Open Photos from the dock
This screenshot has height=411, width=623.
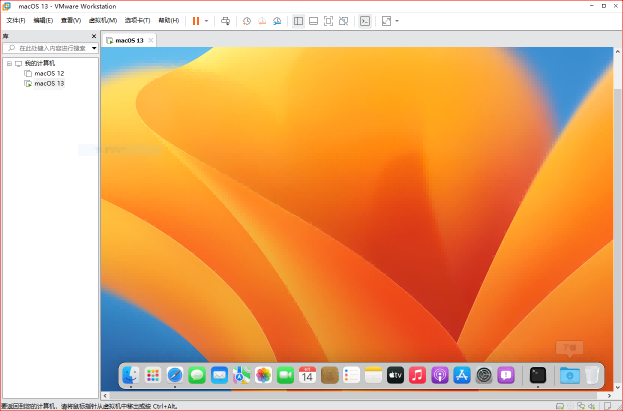coord(263,375)
